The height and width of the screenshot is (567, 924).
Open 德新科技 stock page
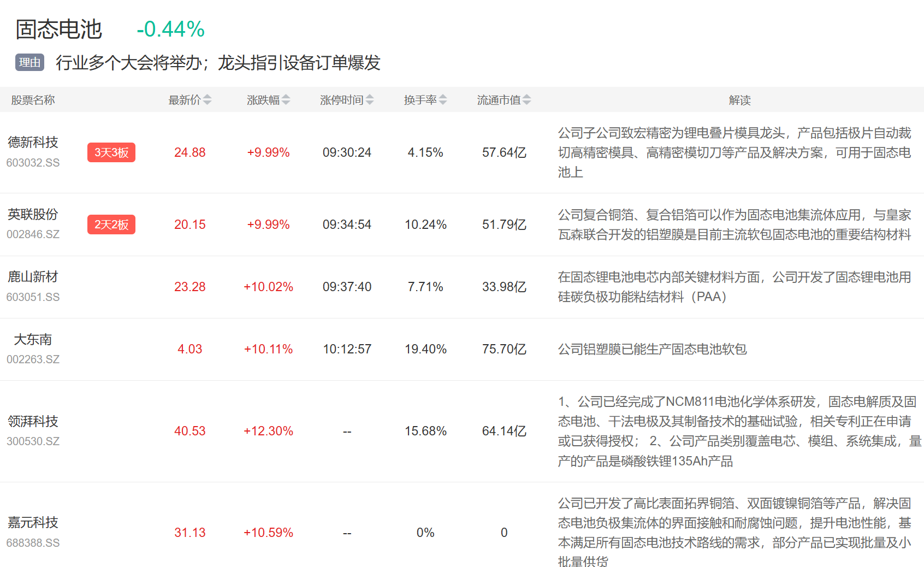[33, 143]
